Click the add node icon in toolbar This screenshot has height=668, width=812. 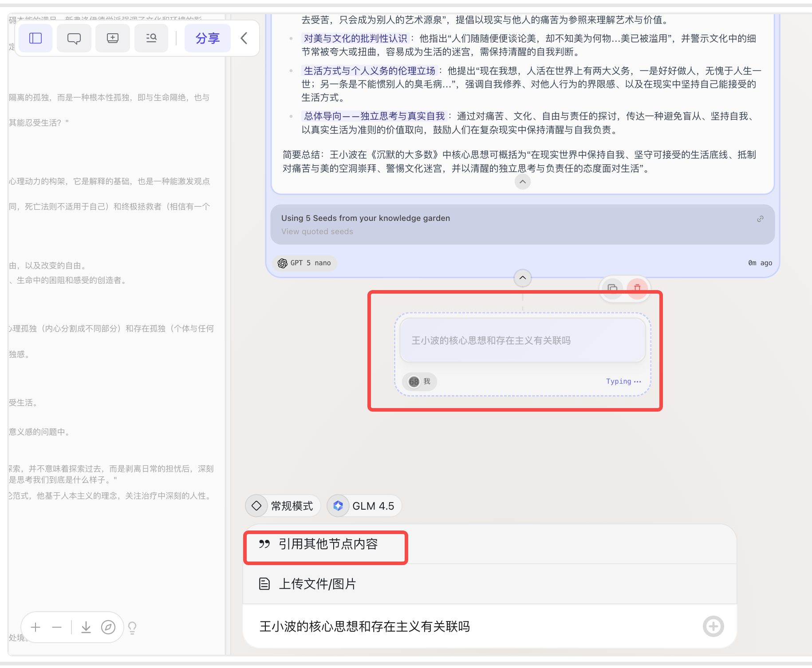(113, 39)
